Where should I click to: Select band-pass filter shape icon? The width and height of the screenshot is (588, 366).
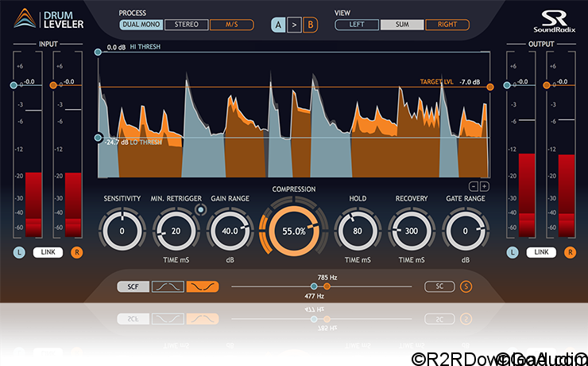click(168, 286)
